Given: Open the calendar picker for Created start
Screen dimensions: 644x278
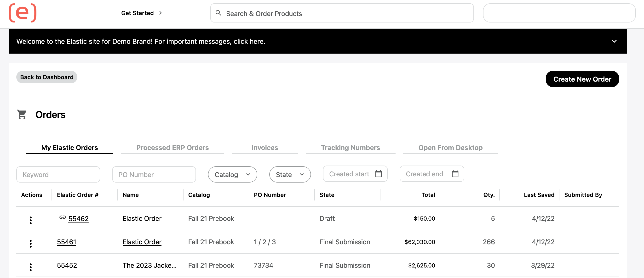Looking at the screenshot, I should coord(379,174).
